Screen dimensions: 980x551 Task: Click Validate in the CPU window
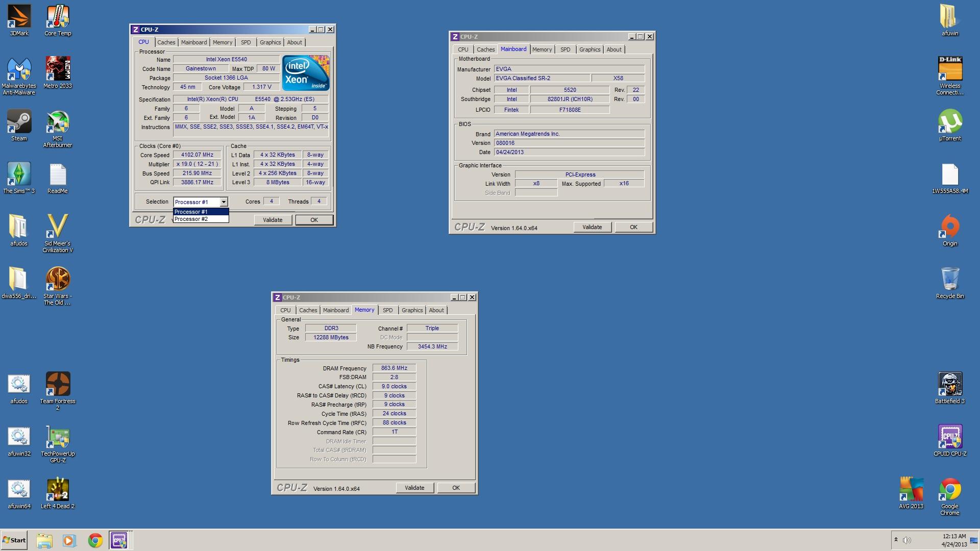273,220
